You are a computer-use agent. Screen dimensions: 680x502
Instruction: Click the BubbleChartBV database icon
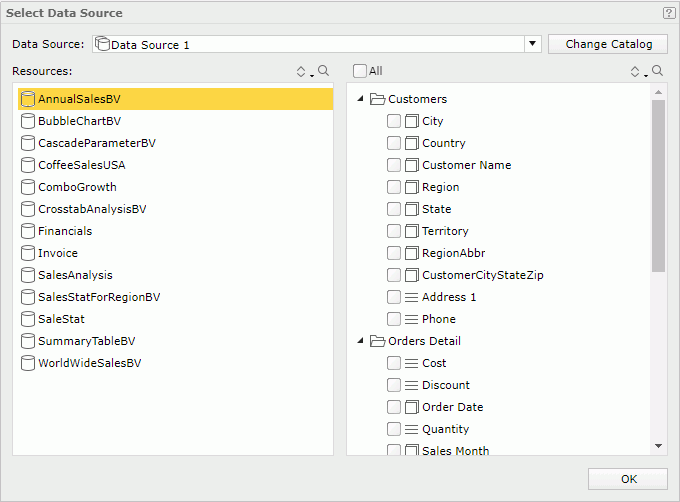click(x=28, y=121)
